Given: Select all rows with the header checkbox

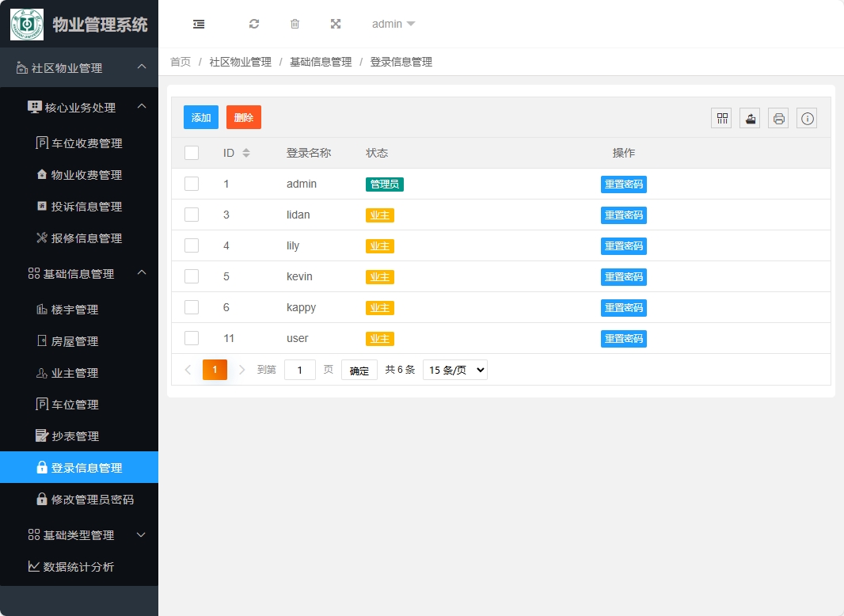Looking at the screenshot, I should click(191, 152).
